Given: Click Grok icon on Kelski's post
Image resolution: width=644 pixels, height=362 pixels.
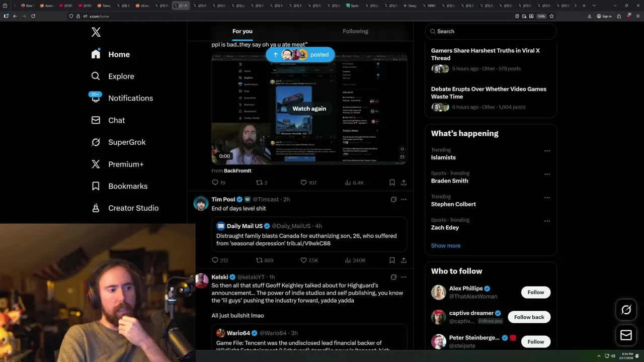Looking at the screenshot, I should tap(393, 277).
